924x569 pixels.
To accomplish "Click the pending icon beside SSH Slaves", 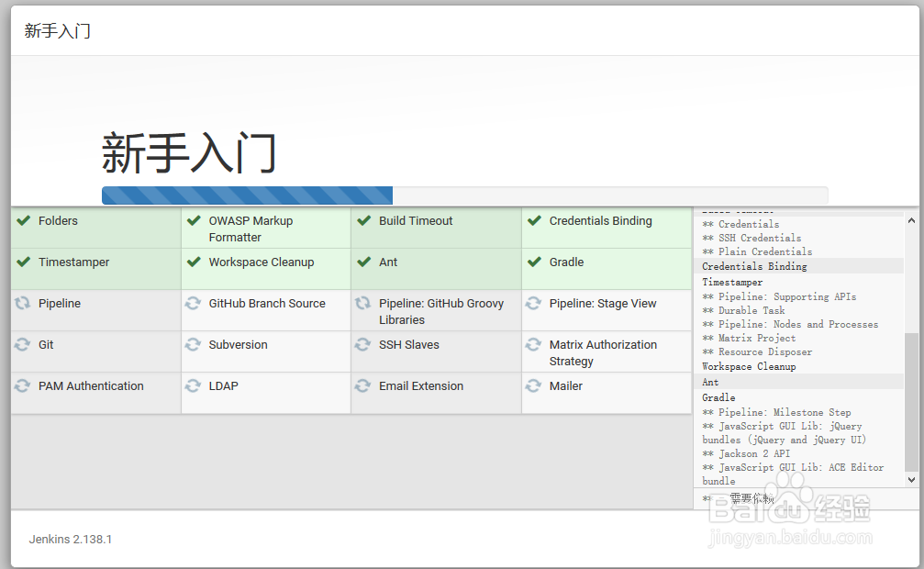I will tap(363, 344).
